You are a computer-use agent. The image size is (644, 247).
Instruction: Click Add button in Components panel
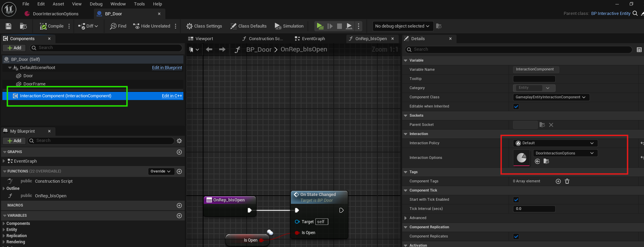(x=14, y=48)
